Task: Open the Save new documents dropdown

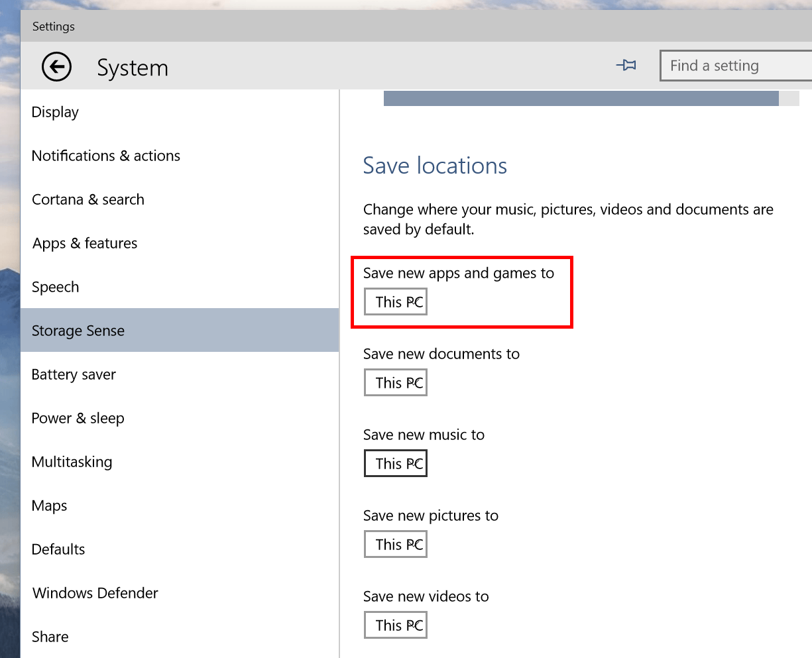Action: tap(395, 382)
